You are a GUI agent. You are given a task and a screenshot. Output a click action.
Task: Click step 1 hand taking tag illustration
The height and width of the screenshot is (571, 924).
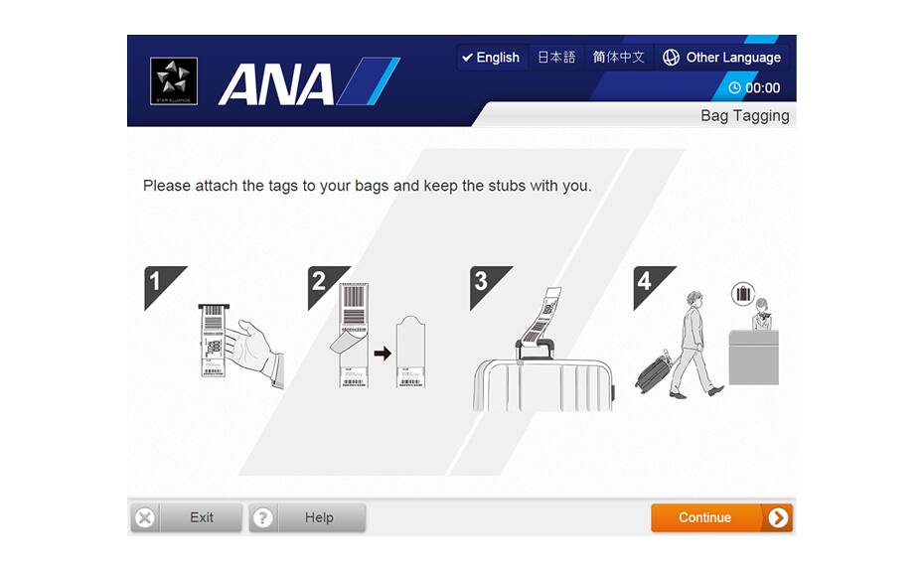point(240,346)
